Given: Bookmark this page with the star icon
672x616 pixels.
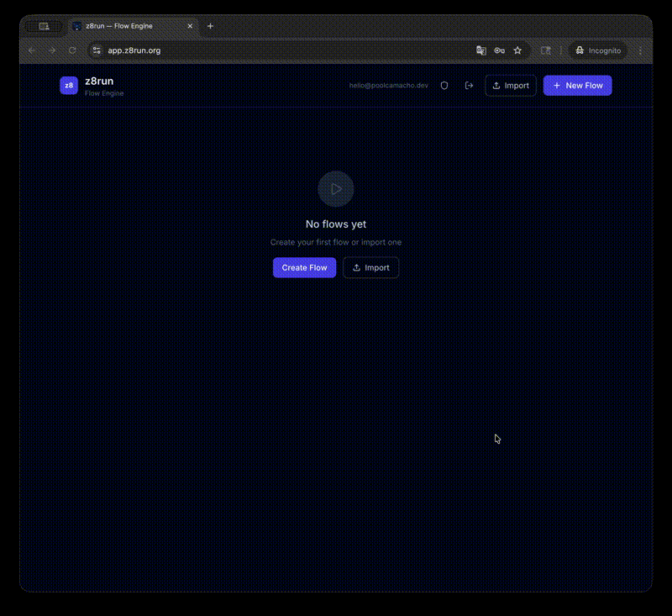Looking at the screenshot, I should (517, 50).
